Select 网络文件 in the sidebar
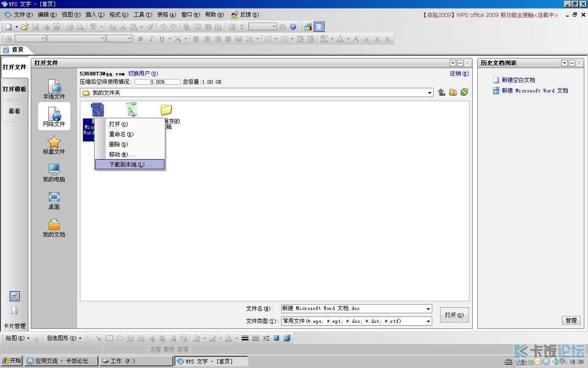 click(54, 116)
